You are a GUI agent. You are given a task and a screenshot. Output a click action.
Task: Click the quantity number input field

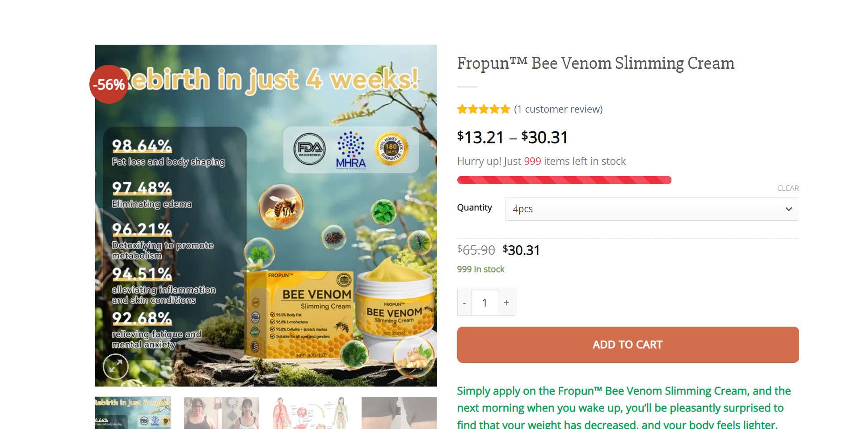coord(485,303)
